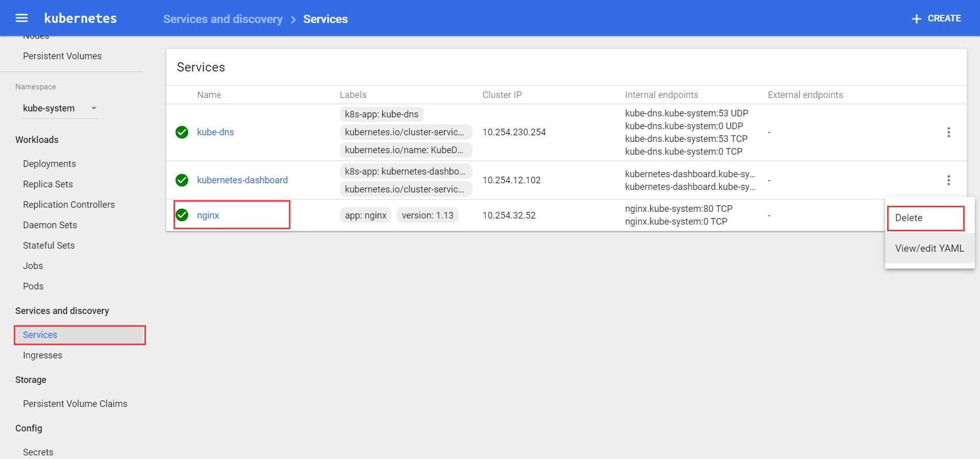Choose View/edit YAML from context menu
The image size is (980, 459).
pyautogui.click(x=929, y=248)
